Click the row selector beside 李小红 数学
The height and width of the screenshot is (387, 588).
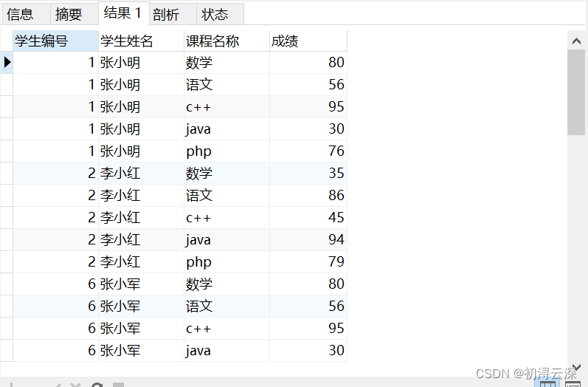[7, 173]
